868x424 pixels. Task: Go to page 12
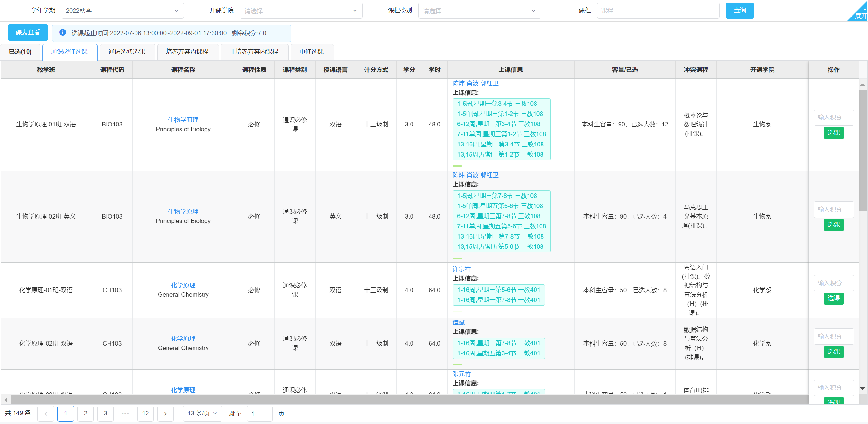click(x=146, y=414)
